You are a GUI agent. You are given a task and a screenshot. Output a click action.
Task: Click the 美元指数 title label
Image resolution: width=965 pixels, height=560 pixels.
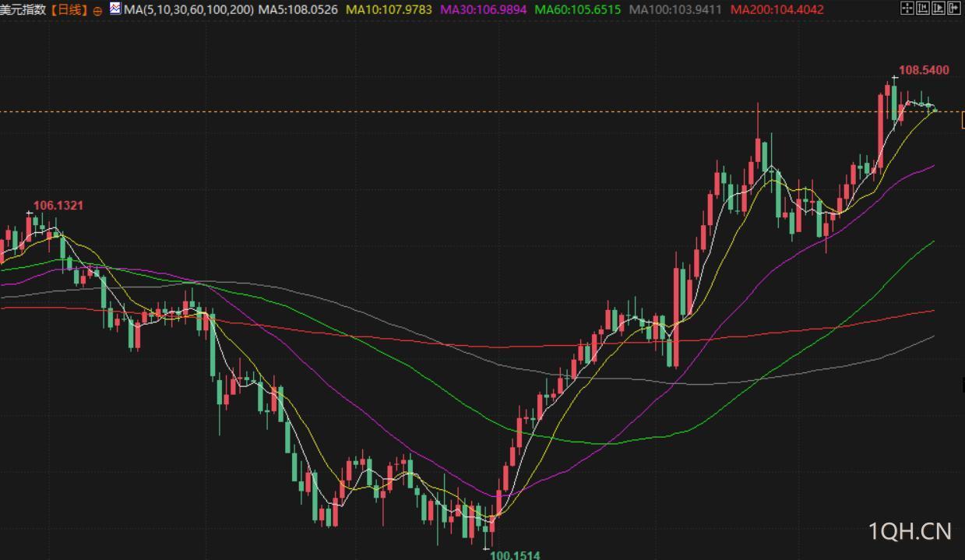[x=23, y=10]
